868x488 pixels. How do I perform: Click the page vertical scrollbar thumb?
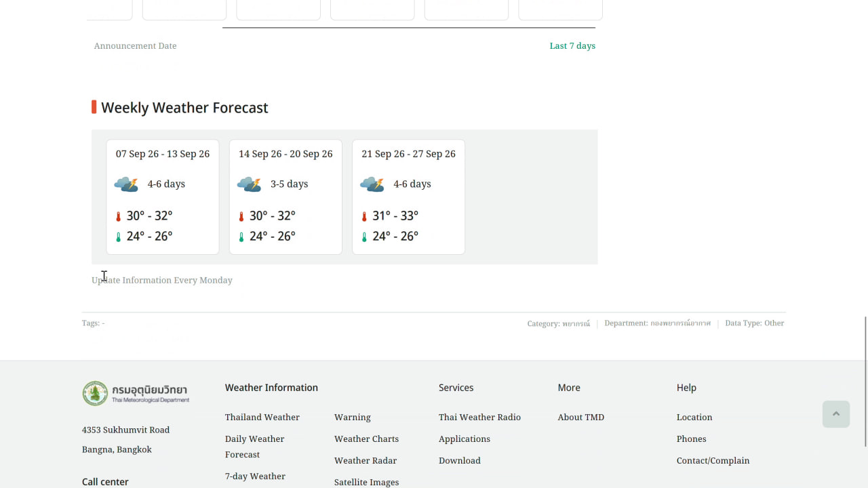click(x=865, y=382)
